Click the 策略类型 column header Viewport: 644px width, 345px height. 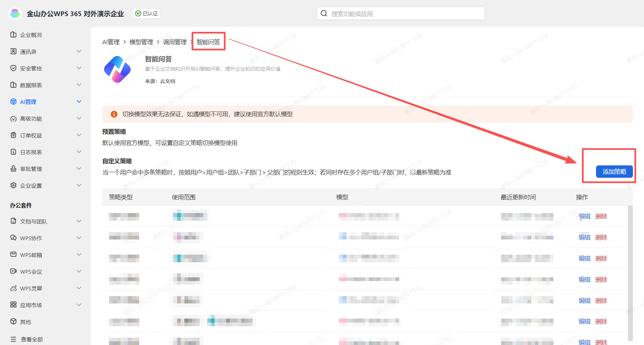tap(121, 197)
